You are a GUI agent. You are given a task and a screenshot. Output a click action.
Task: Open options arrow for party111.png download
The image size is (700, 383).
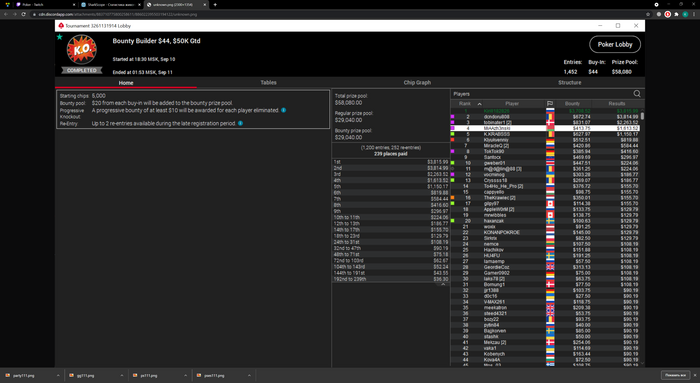[x=58, y=375]
